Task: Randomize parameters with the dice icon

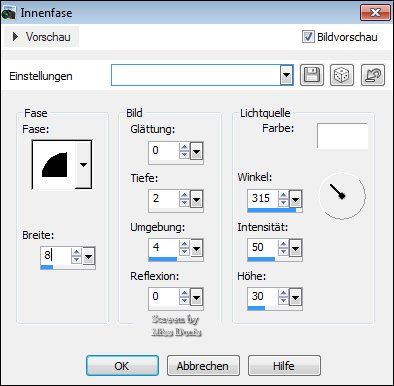Action: coord(342,75)
